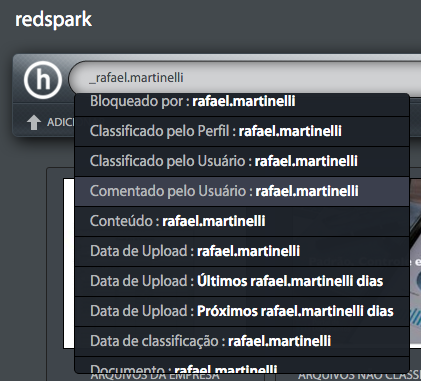
Task: Choose Data de Upload Últimos dias suggestion
Action: tap(242, 281)
